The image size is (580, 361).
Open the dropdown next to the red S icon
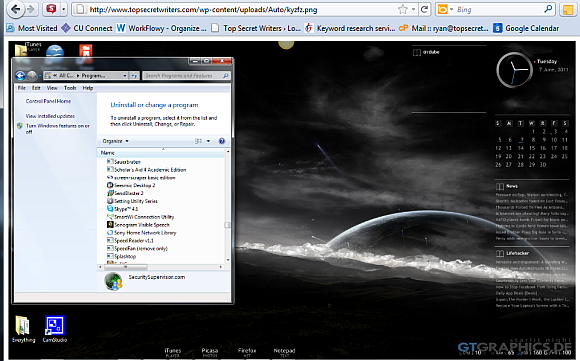[64, 9]
